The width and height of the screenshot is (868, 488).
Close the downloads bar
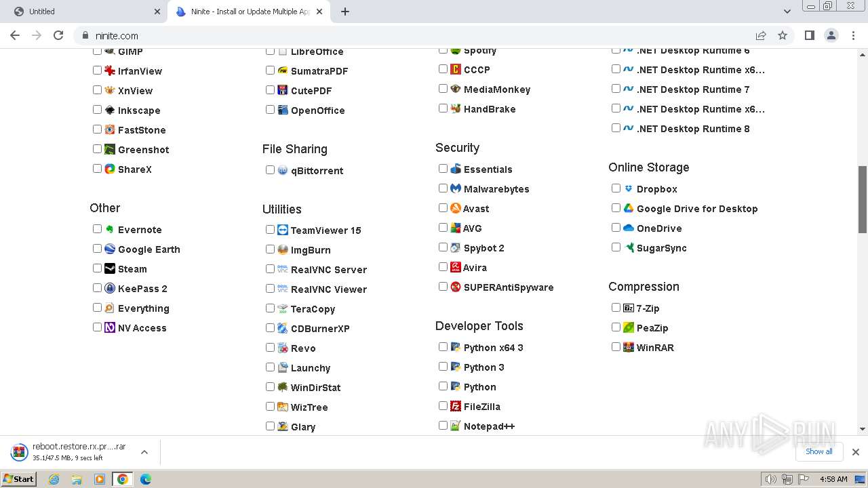[x=856, y=452]
